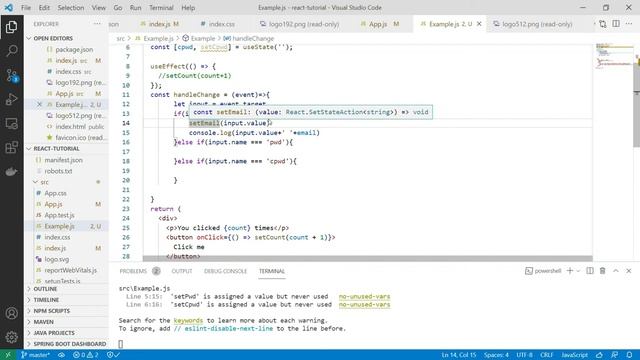
Task: Close the Example.js editor tab
Action: pyautogui.click(x=479, y=24)
